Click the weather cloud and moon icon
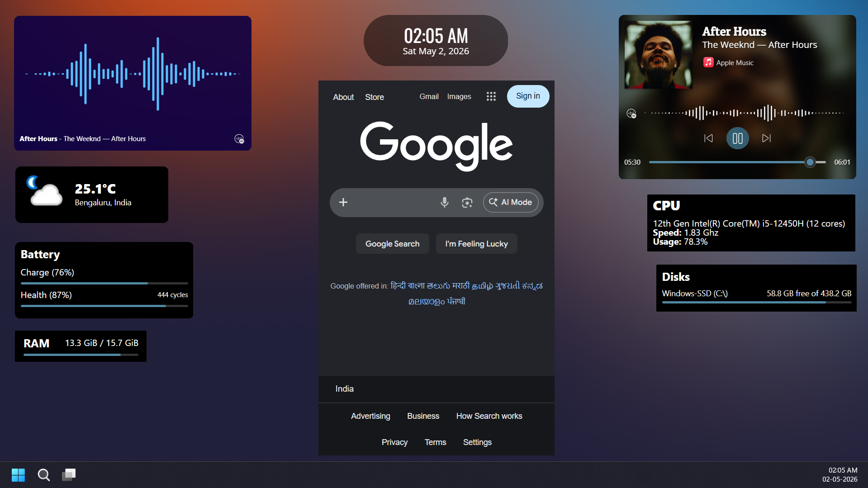 coord(44,190)
